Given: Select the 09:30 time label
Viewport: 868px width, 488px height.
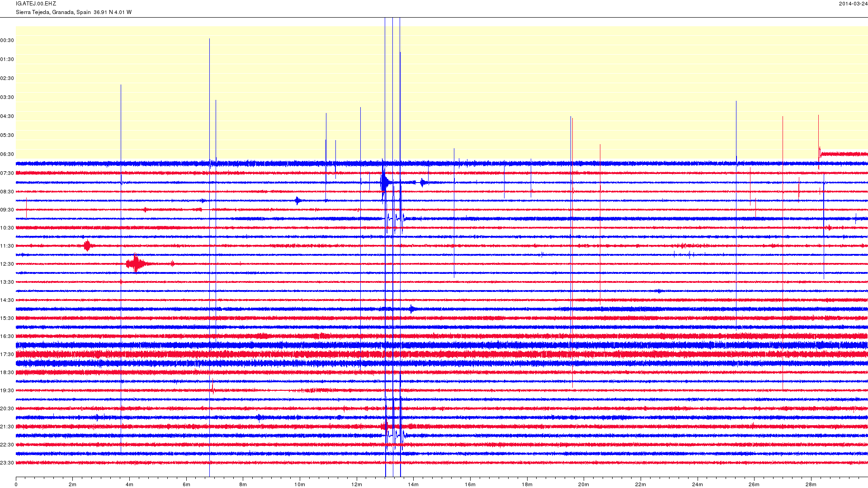Looking at the screenshot, I should (x=7, y=210).
